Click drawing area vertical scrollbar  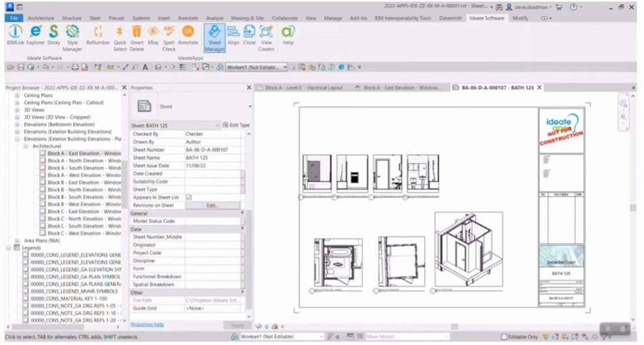[633, 207]
